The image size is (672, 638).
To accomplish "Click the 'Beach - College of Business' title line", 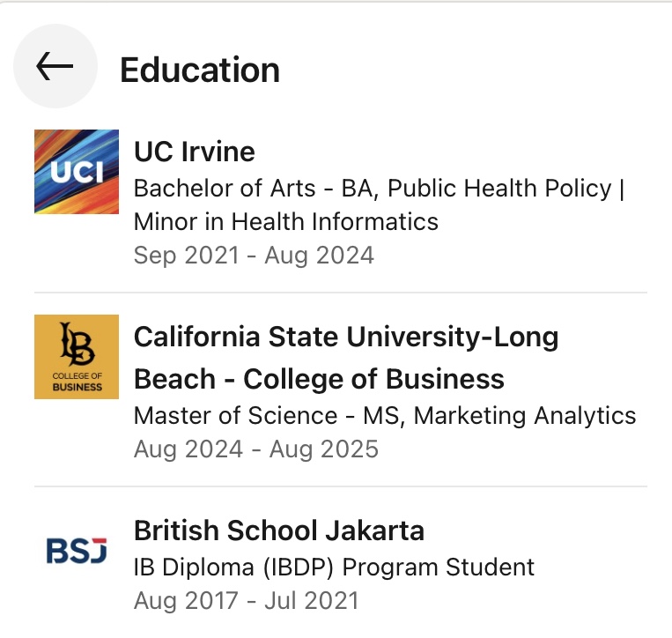I will 319,379.
